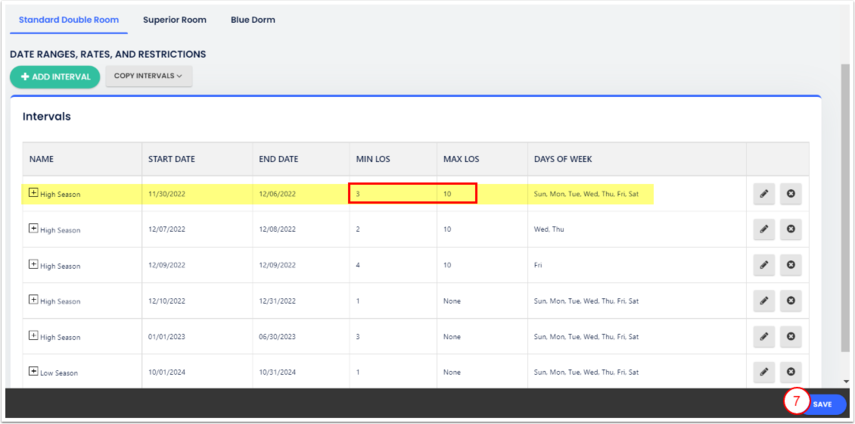This screenshot has width=855, height=424.
Task: Delete the Low Season interval
Action: [791, 372]
